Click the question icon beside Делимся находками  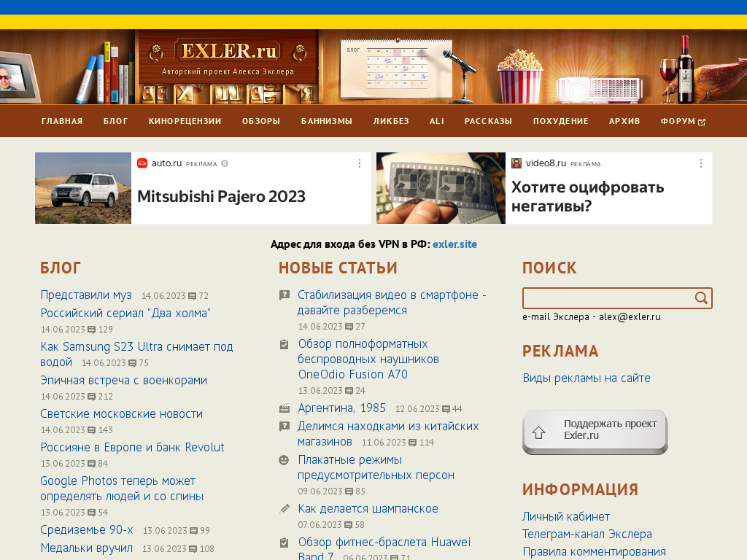coord(285,426)
